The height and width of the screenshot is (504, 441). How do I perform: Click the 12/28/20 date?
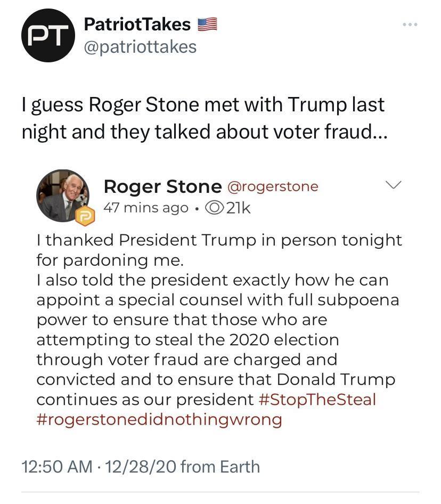tap(140, 467)
